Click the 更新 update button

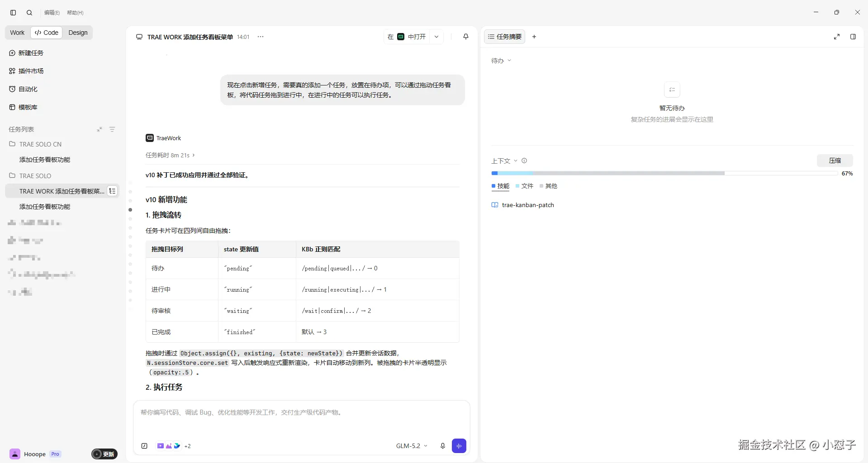coord(104,454)
